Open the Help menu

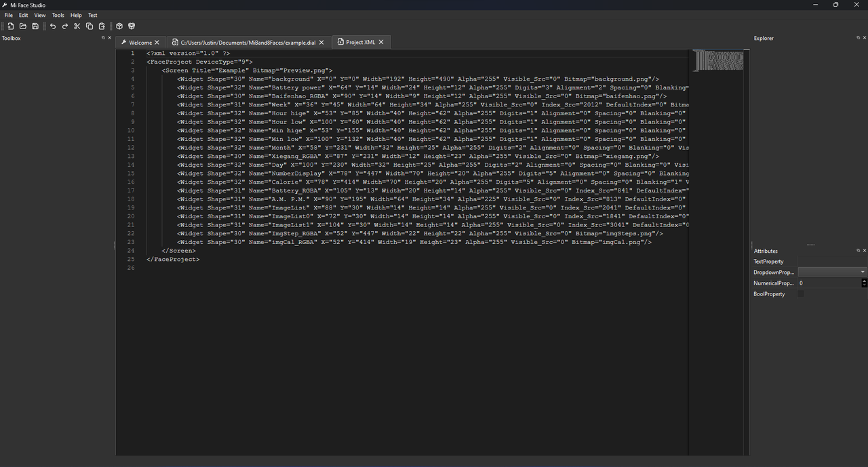[x=76, y=15]
